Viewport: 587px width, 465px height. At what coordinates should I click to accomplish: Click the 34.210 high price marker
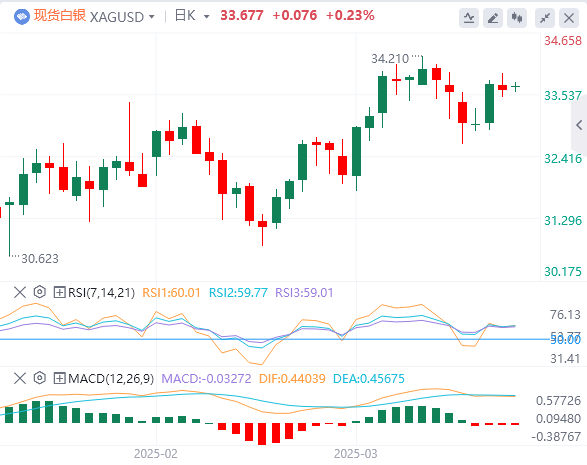click(x=390, y=59)
